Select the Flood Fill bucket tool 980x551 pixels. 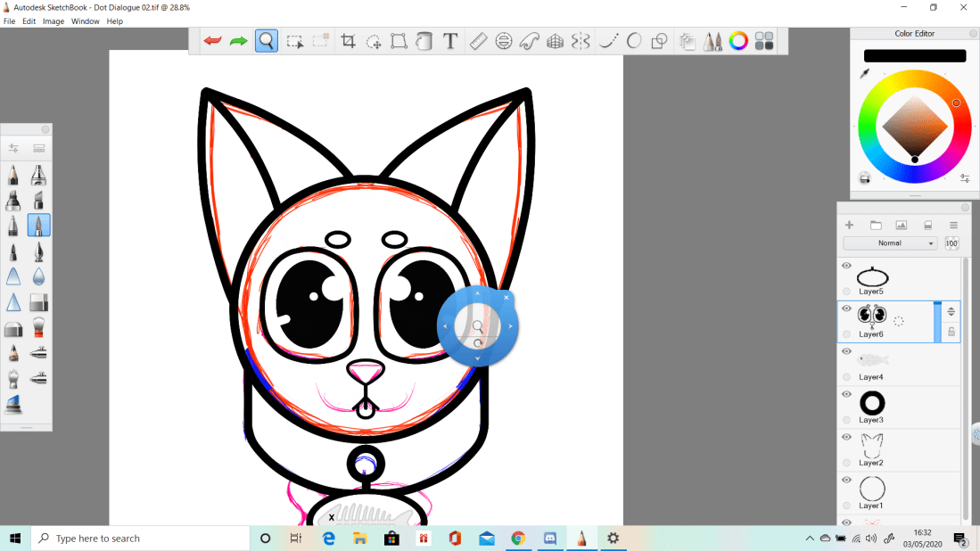424,41
